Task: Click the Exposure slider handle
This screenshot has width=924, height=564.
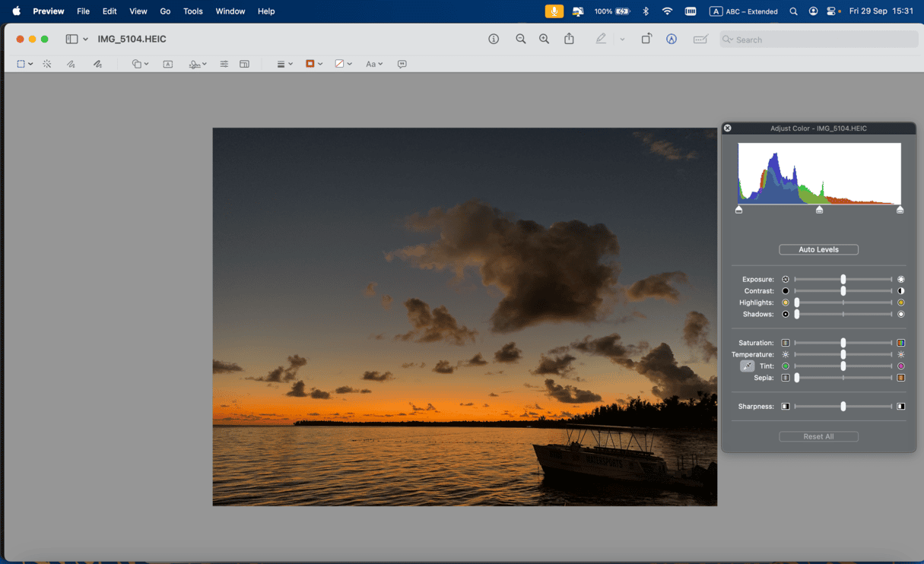Action: click(843, 280)
